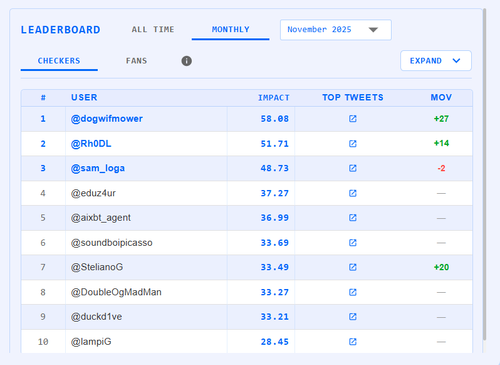The width and height of the screenshot is (500, 365).
Task: Click the +20 movement value
Action: pos(441,267)
